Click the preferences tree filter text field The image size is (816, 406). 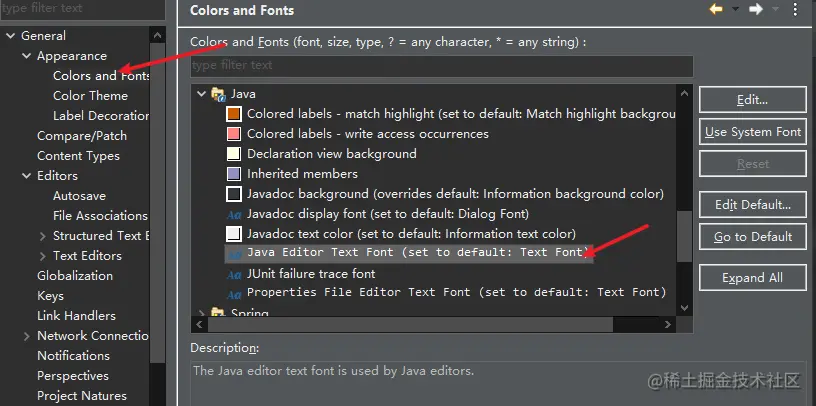(x=83, y=9)
